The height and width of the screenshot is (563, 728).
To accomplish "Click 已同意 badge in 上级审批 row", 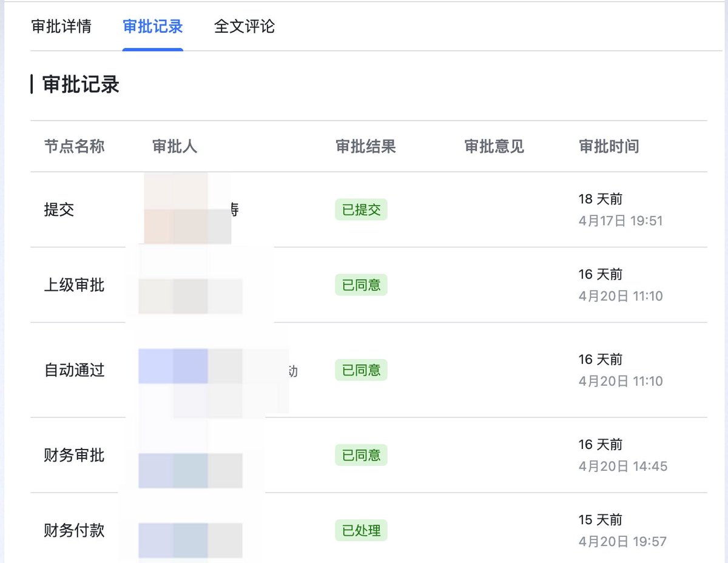I will point(361,285).
